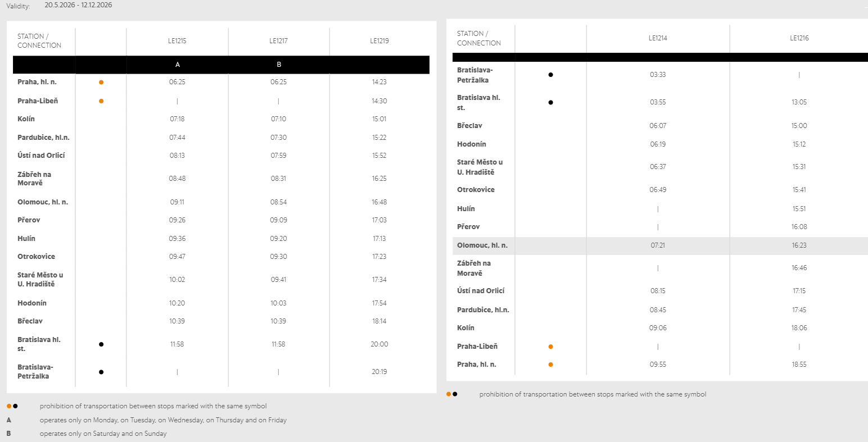This screenshot has width=868, height=442.
Task: Click the 'B' marker under LE1217
Action: [279, 65]
